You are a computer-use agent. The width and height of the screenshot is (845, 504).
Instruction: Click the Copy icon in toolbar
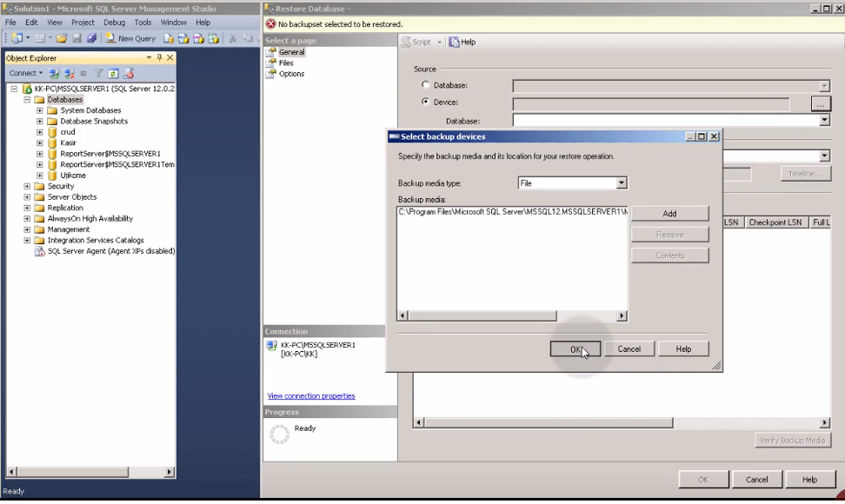click(x=248, y=38)
